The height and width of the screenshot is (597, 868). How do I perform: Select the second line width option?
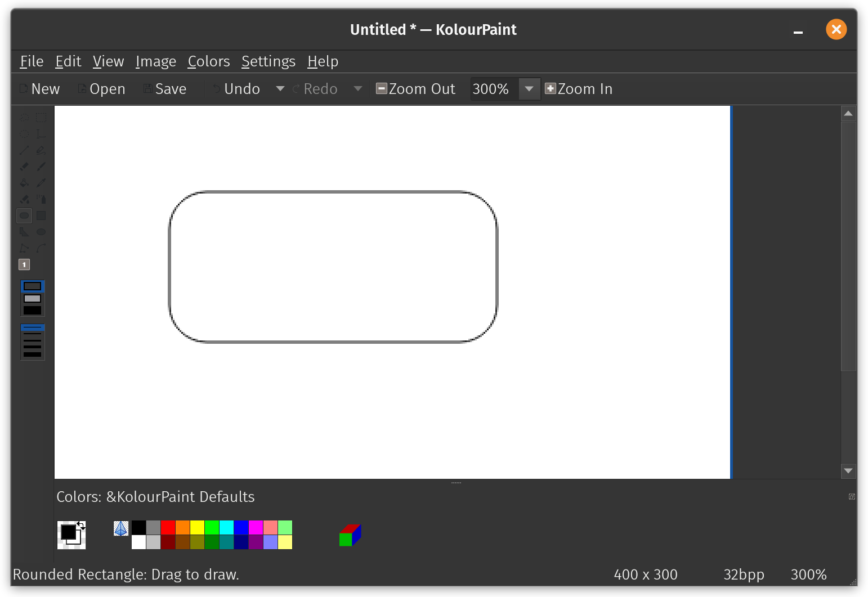tap(33, 334)
